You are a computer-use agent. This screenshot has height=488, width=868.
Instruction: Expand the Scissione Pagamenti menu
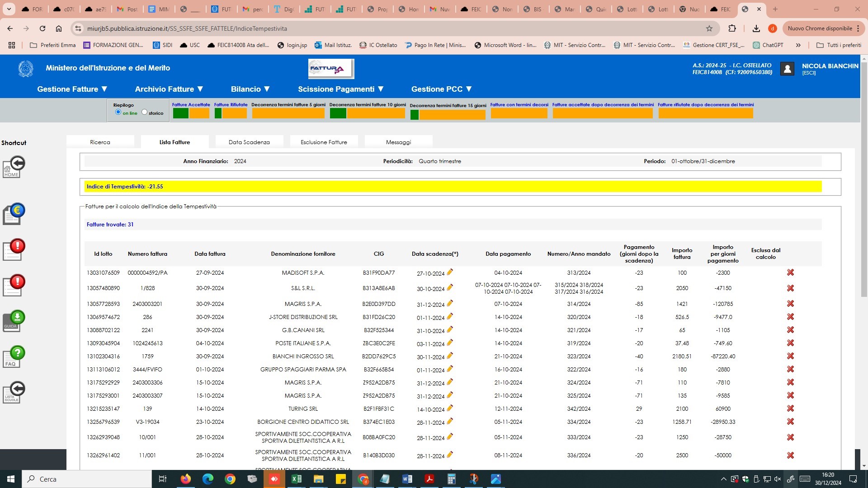tap(340, 89)
